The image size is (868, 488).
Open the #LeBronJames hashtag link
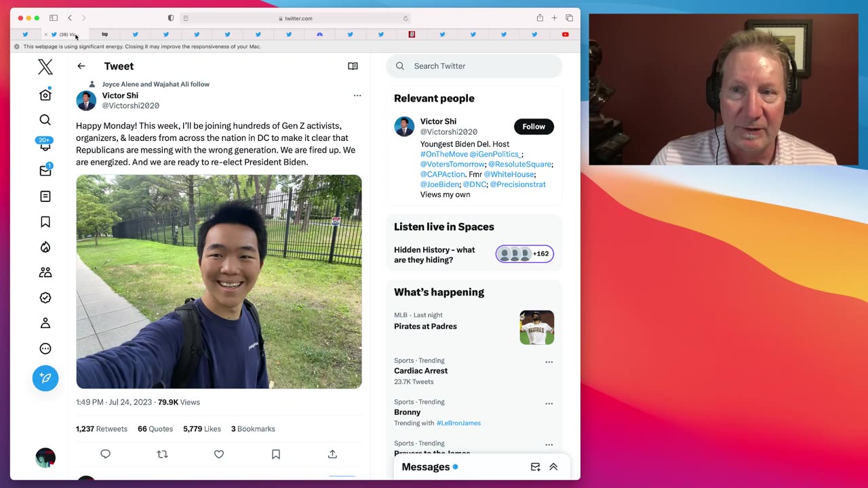coord(458,423)
